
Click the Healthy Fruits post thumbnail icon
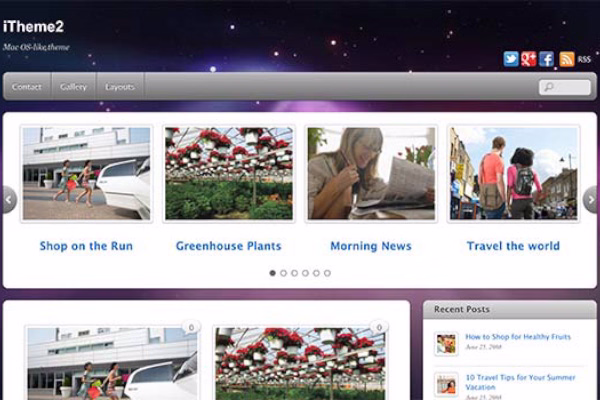446,344
